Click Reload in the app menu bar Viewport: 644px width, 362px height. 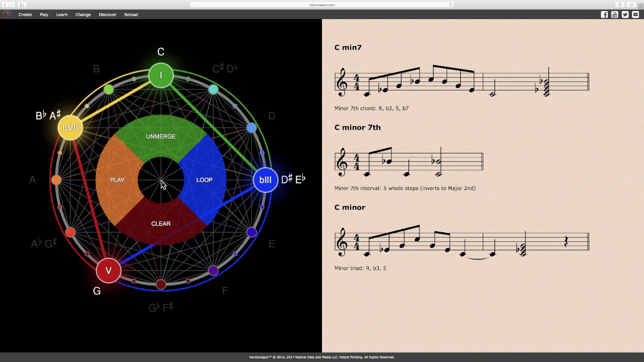click(131, 15)
